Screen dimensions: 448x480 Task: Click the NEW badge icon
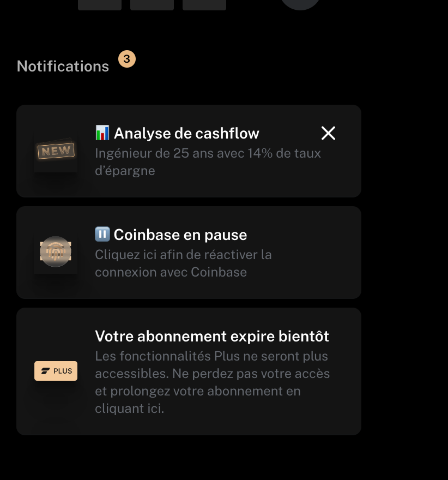click(56, 151)
